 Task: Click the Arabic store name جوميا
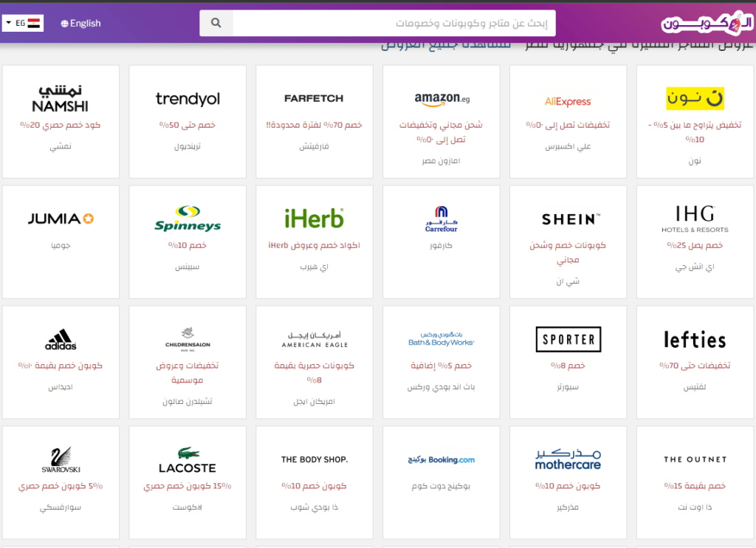tap(61, 245)
